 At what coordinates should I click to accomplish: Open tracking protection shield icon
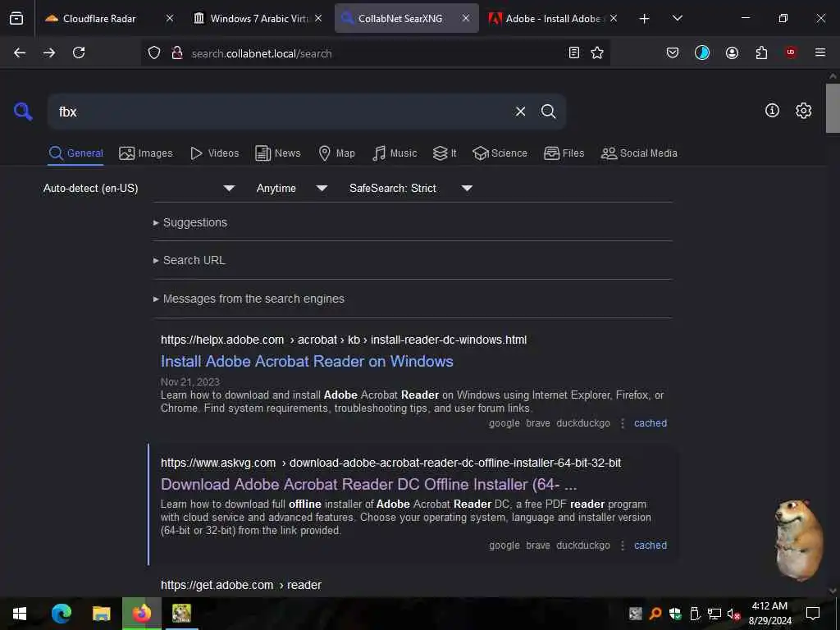(x=154, y=52)
